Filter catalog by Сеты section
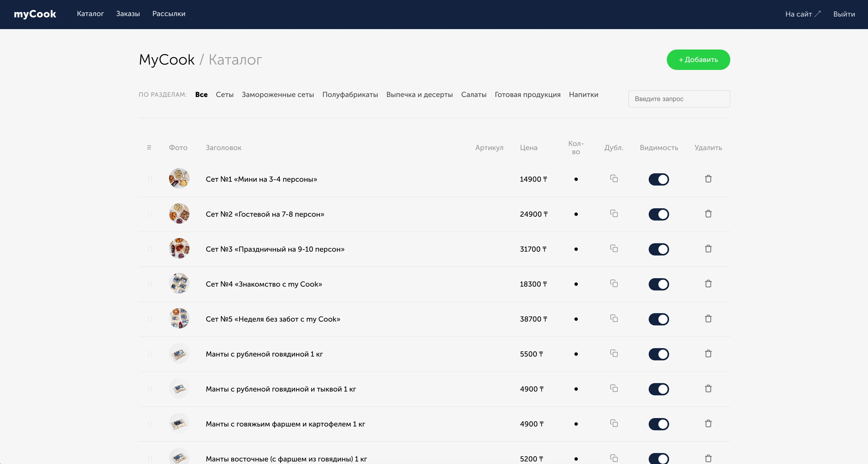 [x=225, y=95]
